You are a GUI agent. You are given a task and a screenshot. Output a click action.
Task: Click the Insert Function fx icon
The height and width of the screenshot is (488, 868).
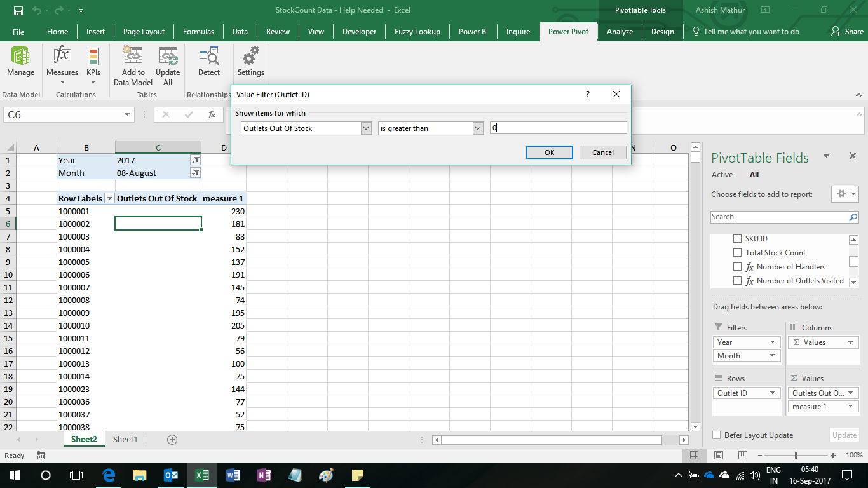212,115
